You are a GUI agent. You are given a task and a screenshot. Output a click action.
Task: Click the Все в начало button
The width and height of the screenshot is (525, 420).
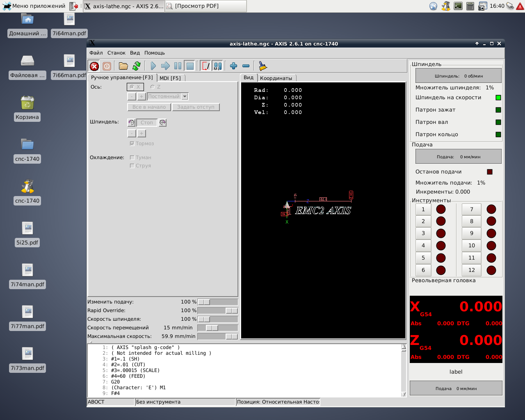(x=149, y=107)
